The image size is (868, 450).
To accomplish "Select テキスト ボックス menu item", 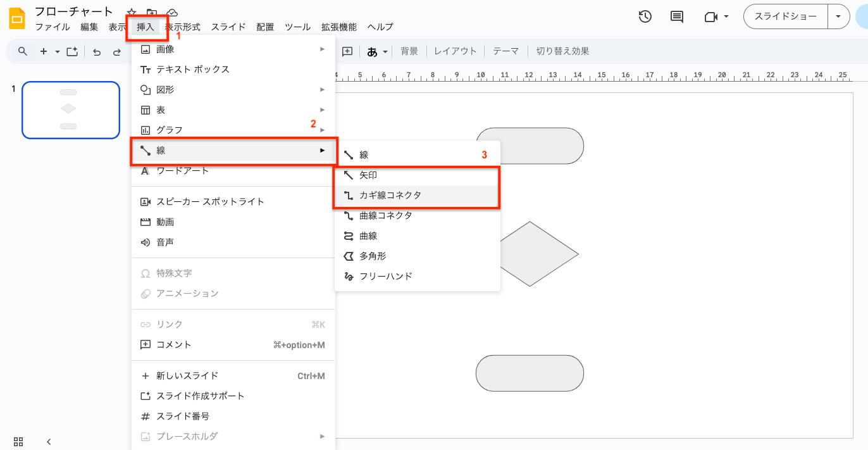I will coord(192,70).
